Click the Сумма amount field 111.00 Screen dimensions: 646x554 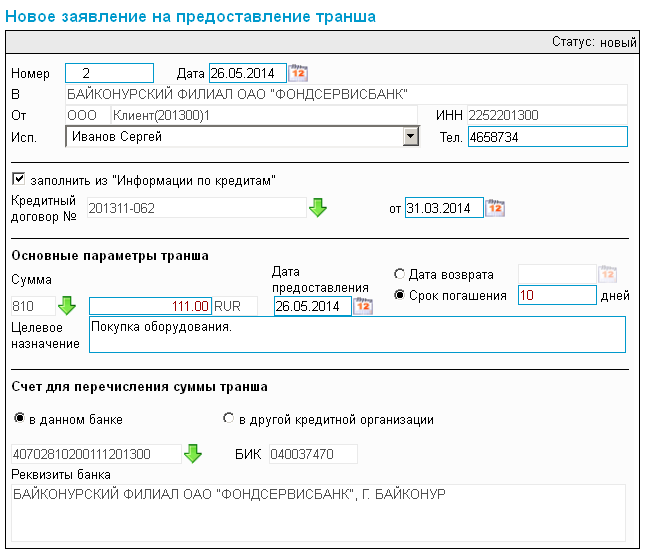tap(150, 306)
